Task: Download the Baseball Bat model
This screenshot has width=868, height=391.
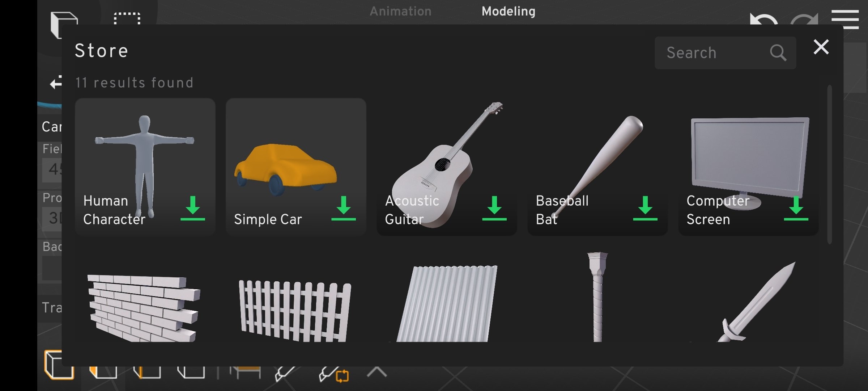Action: click(x=645, y=209)
